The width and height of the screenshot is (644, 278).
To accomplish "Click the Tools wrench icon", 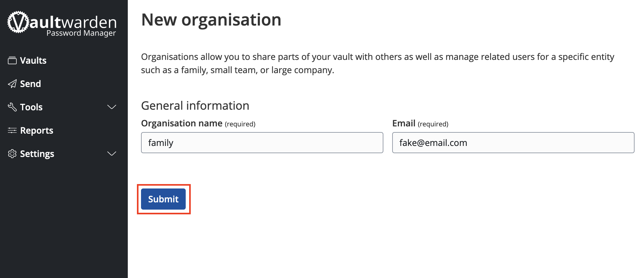I will click(12, 107).
